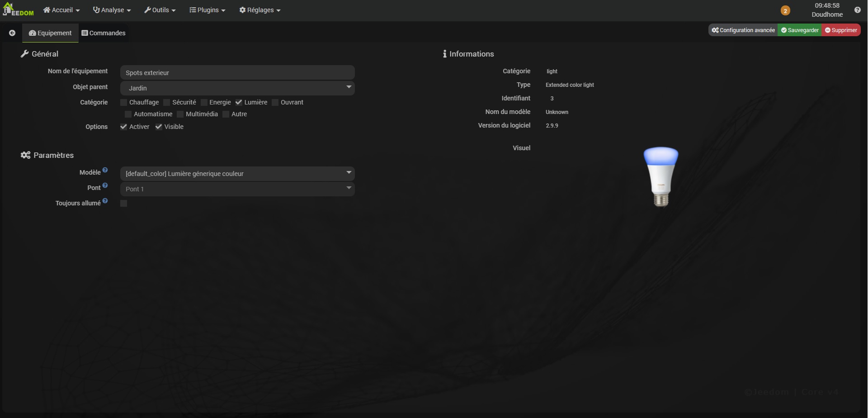Toggle the Multimédia category checkbox
868x418 pixels.
[x=180, y=114]
